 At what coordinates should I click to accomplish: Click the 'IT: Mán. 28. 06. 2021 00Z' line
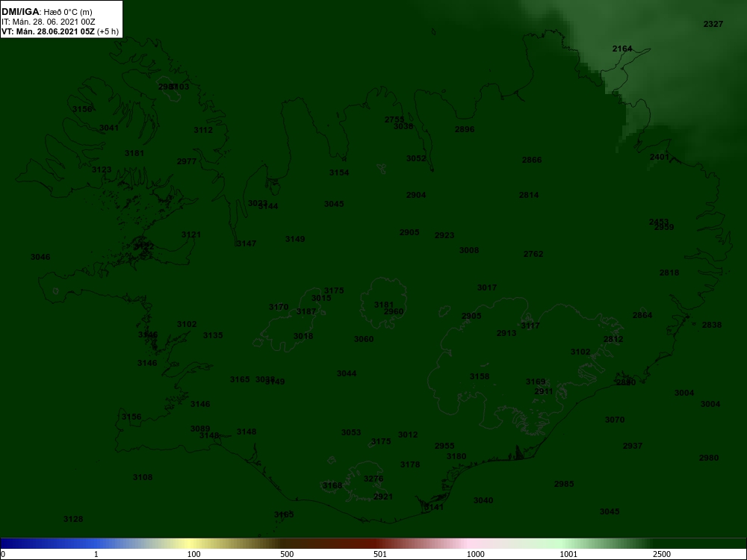[48, 22]
